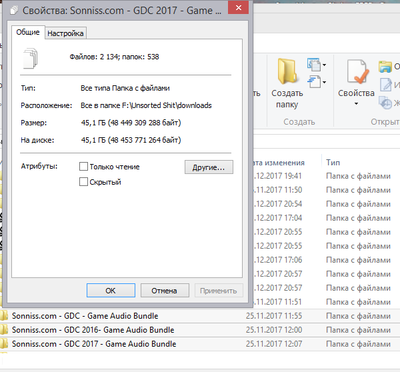Expand the Свойства dropdown arrow
The width and height of the screenshot is (400, 372).
[356, 104]
